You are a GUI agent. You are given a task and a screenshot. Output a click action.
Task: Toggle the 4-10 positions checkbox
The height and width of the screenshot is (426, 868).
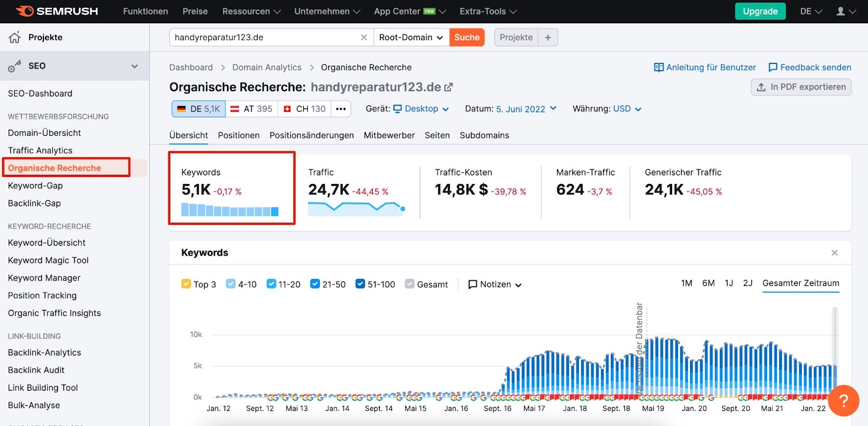[231, 284]
